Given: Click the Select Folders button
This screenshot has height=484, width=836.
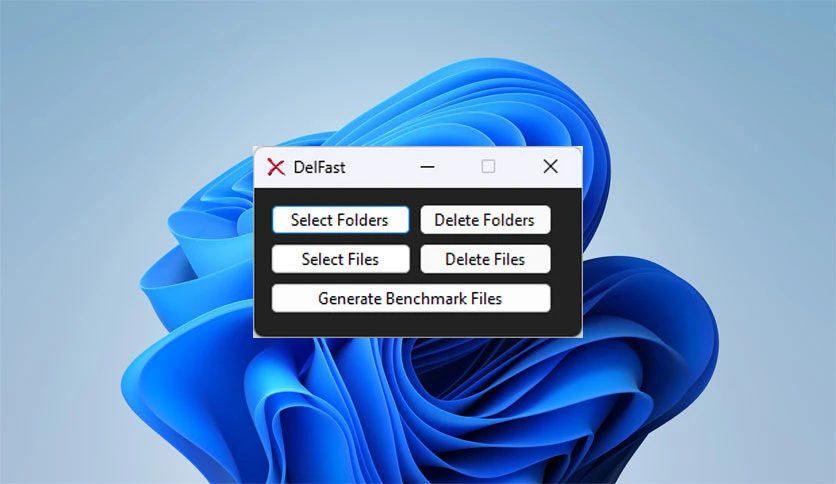Looking at the screenshot, I should (340, 220).
